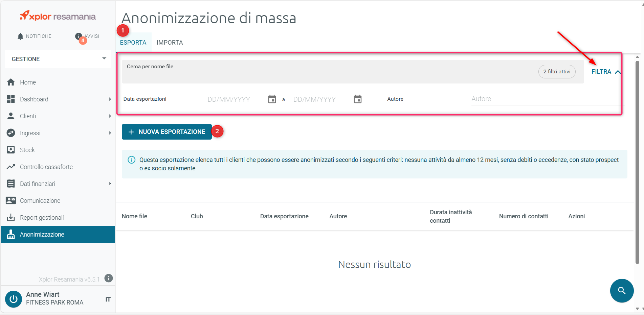Expand the Dashboard submenu arrow
The width and height of the screenshot is (644, 315).
pos(110,99)
